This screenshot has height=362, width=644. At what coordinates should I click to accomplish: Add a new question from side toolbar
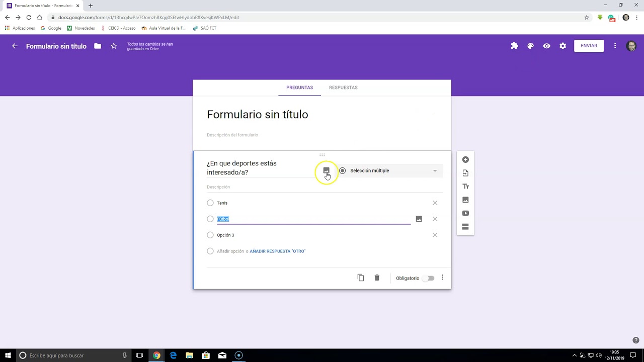point(465,159)
